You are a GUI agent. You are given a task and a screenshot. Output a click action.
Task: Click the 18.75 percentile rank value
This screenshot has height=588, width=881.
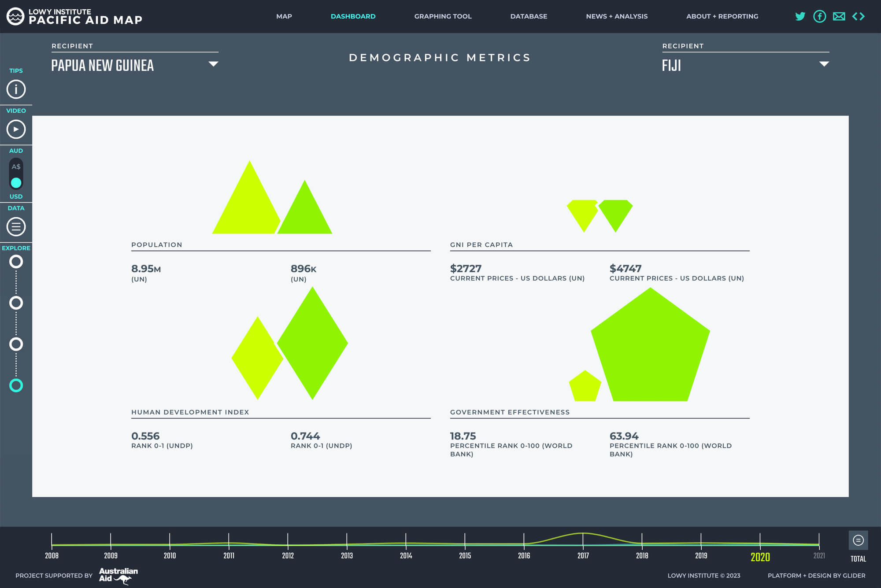pos(463,436)
